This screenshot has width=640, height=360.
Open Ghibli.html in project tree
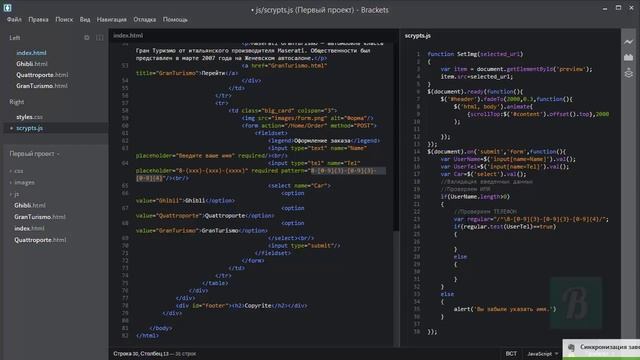[x=30, y=205]
